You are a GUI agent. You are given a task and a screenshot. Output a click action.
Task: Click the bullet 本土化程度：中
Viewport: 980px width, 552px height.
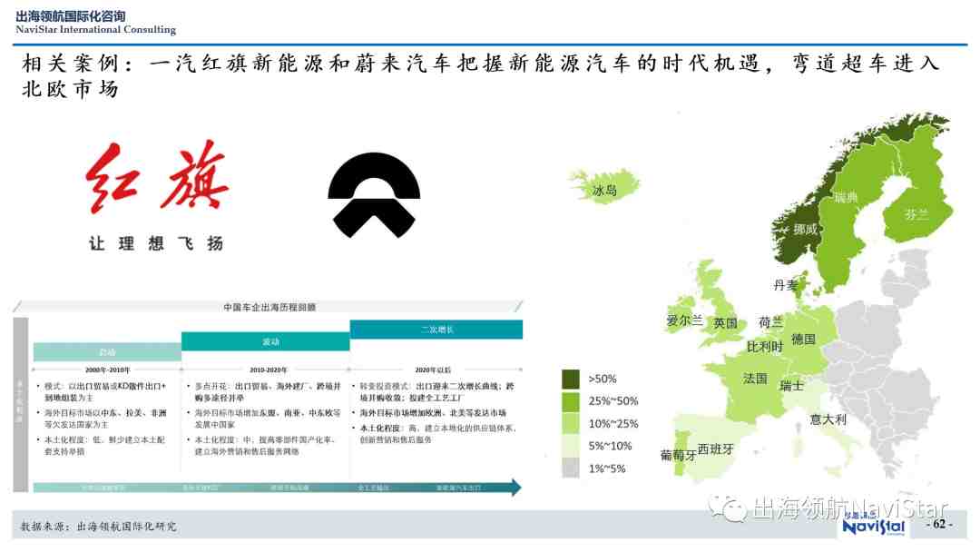pyautogui.click(x=265, y=445)
